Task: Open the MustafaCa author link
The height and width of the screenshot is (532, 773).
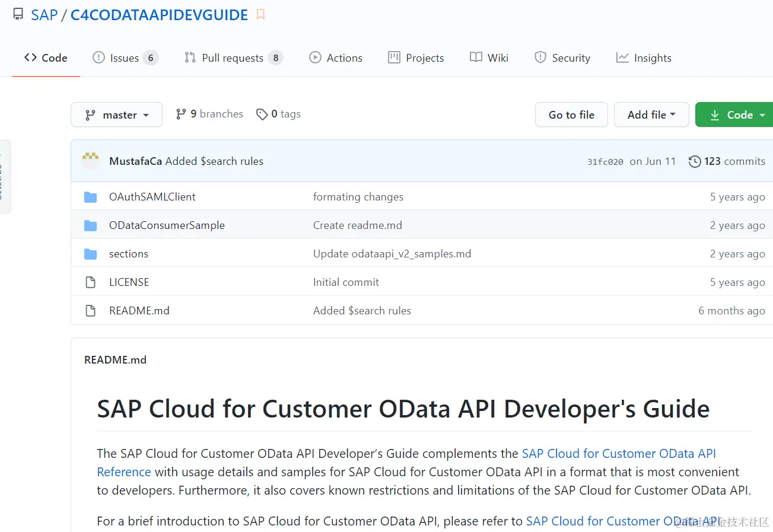Action: pos(136,161)
